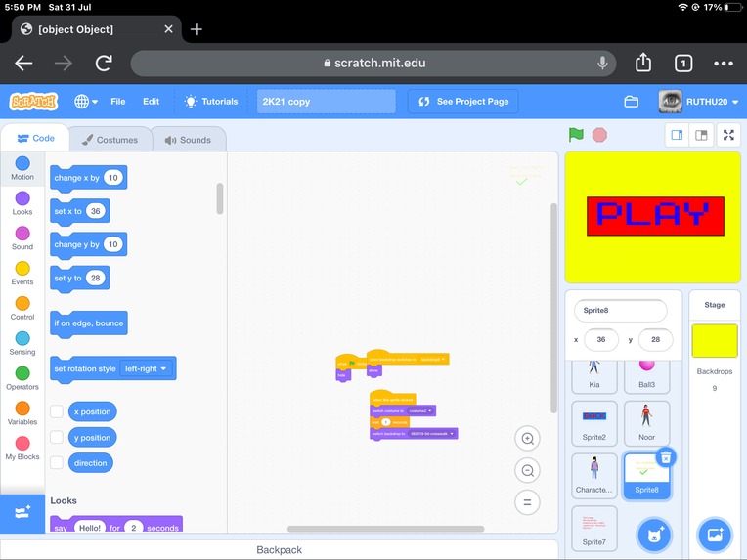This screenshot has height=560, width=747.
Task: Click the value 28 in set y block
Action: [x=95, y=278]
